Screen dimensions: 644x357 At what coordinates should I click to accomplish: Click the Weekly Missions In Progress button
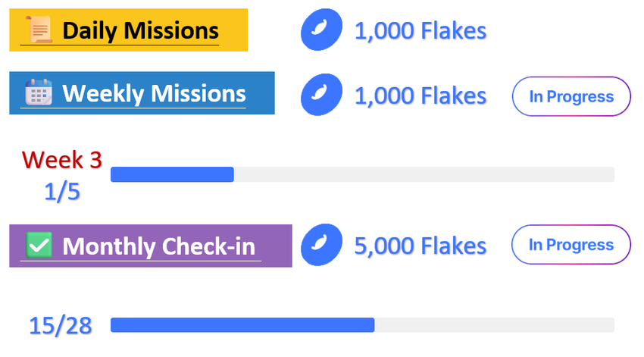coord(571,96)
